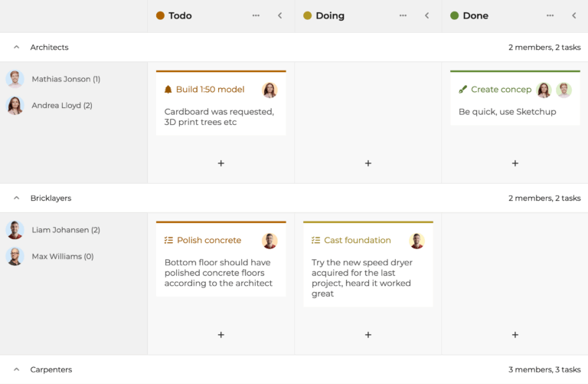
Task: Click checklist icon on Cast foundation card
Action: pyautogui.click(x=315, y=241)
